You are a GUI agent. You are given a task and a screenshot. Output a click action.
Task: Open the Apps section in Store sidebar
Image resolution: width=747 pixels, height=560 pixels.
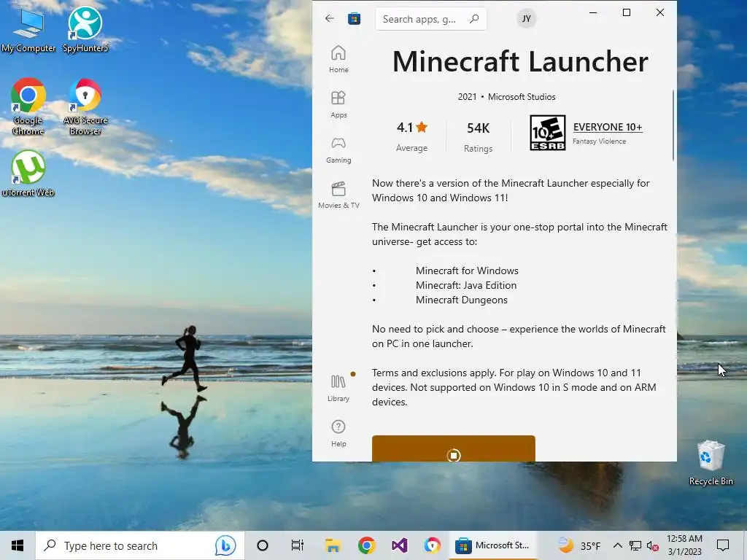click(x=338, y=104)
